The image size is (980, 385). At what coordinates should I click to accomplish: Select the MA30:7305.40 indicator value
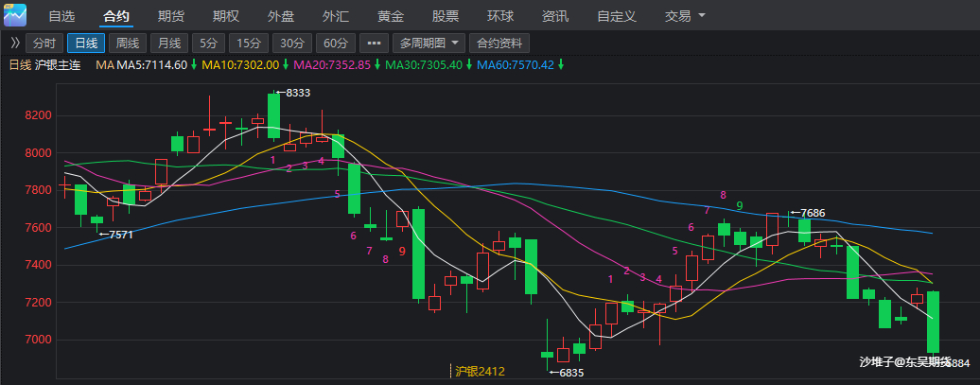(425, 65)
